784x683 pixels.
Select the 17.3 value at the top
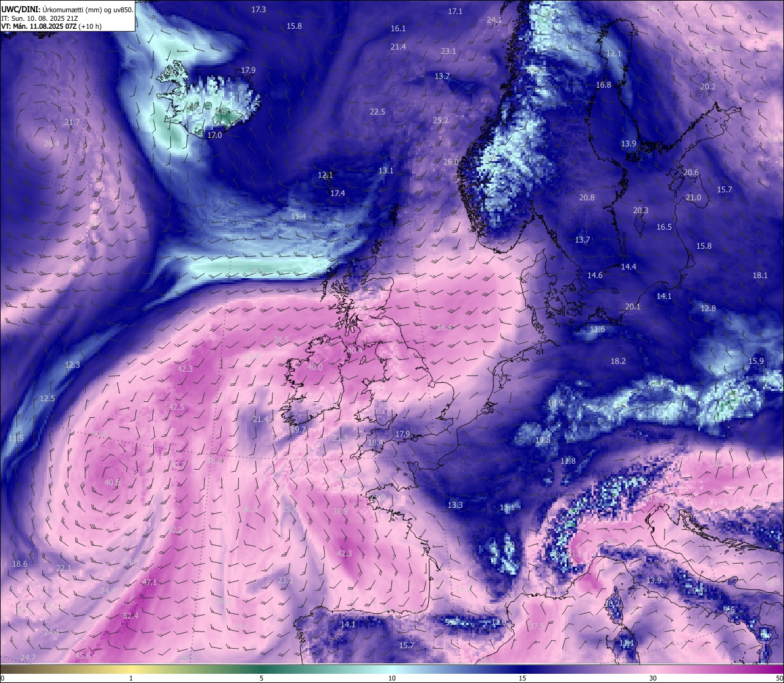click(x=258, y=9)
